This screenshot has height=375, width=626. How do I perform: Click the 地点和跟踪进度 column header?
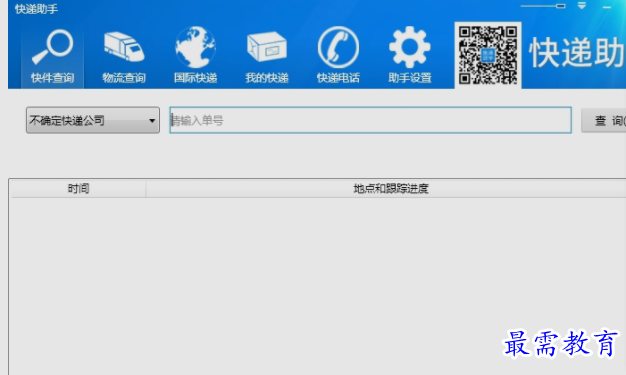[x=390, y=188]
